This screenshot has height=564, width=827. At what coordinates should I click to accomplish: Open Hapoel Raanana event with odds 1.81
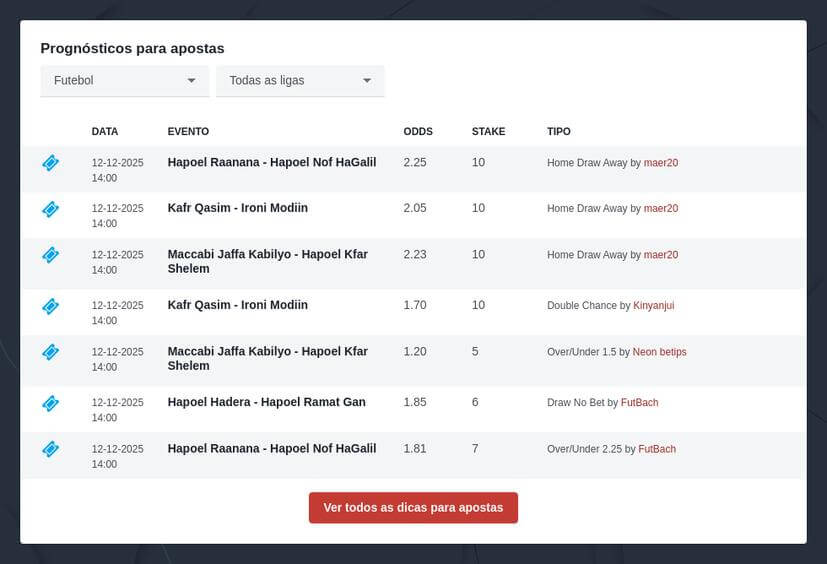click(271, 448)
